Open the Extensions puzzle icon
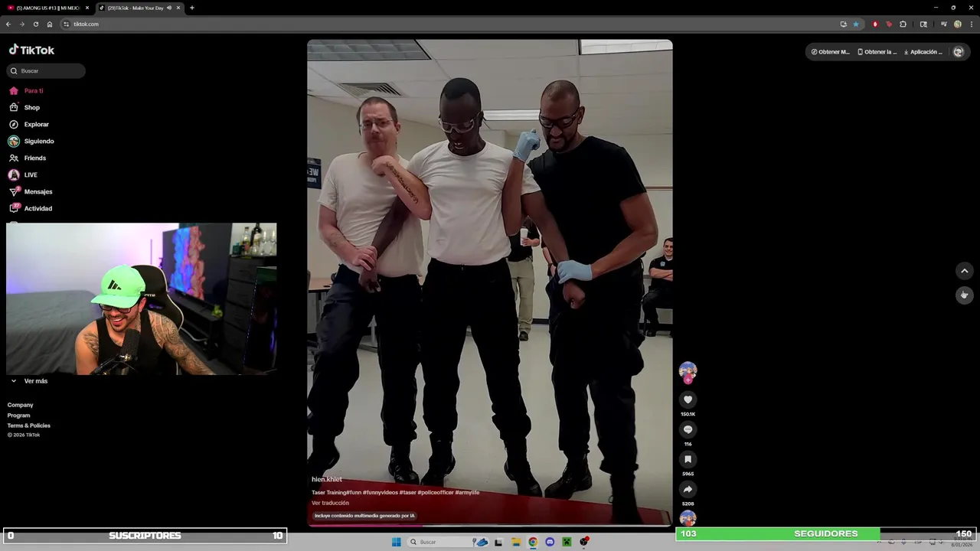This screenshot has height=551, width=980. [903, 24]
